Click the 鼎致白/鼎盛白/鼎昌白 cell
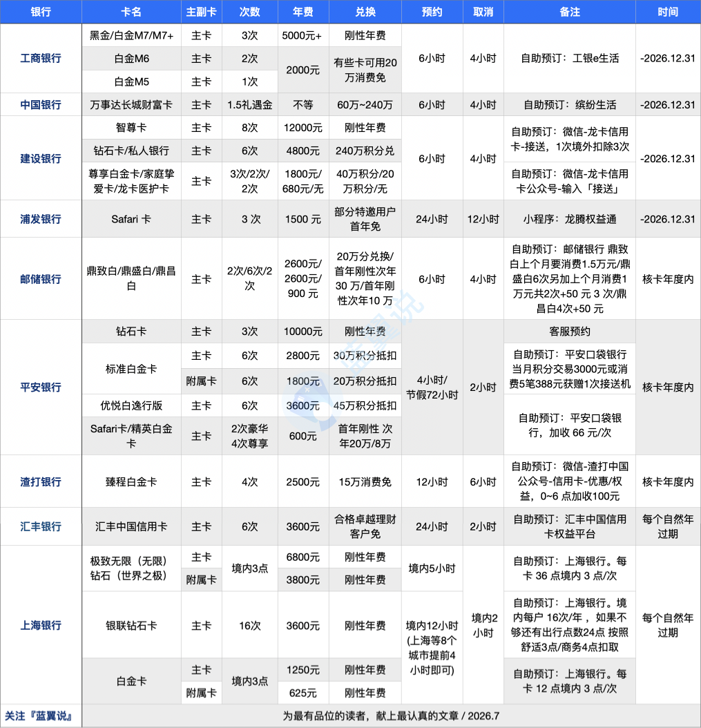 tap(131, 279)
